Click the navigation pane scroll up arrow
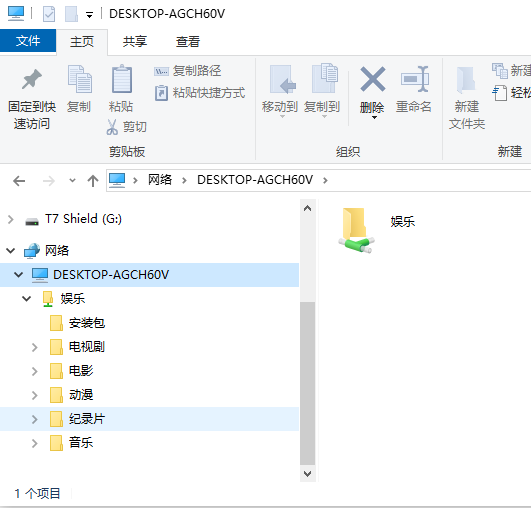Image resolution: width=531 pixels, height=508 pixels. (307, 208)
